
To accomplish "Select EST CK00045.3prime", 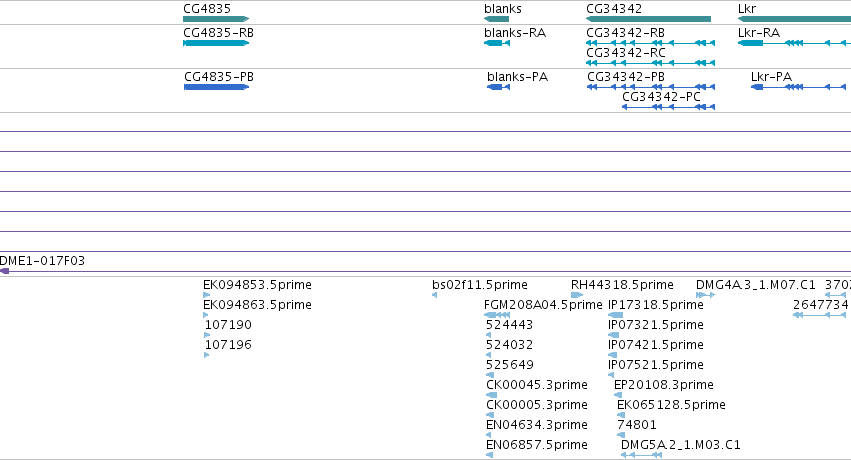I will [537, 385].
